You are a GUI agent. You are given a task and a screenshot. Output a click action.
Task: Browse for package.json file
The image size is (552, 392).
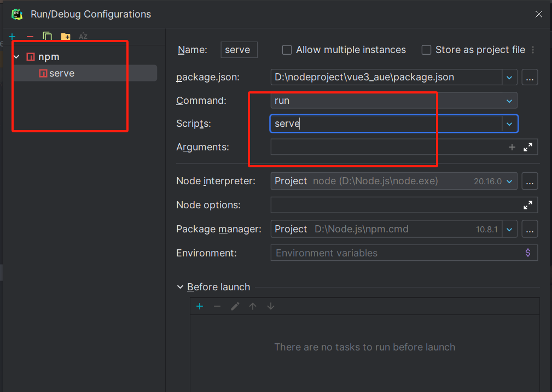(x=530, y=78)
